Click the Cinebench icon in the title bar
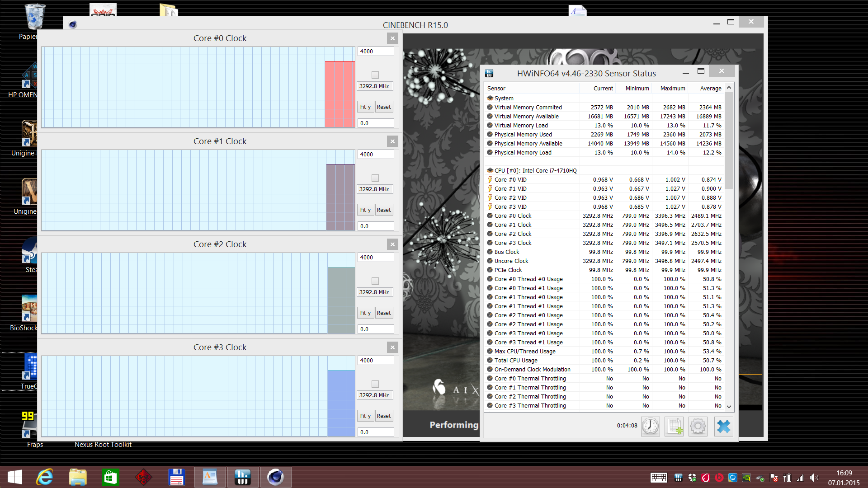 (x=73, y=24)
